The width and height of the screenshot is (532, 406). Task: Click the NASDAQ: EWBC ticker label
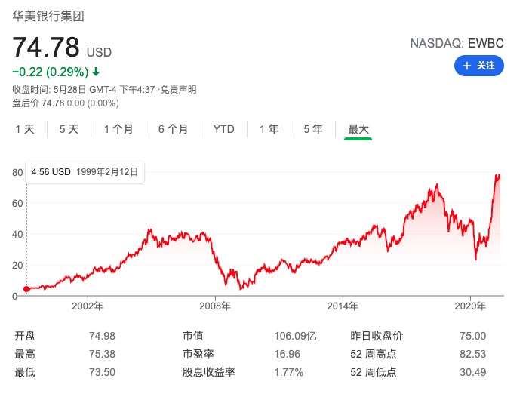[457, 44]
